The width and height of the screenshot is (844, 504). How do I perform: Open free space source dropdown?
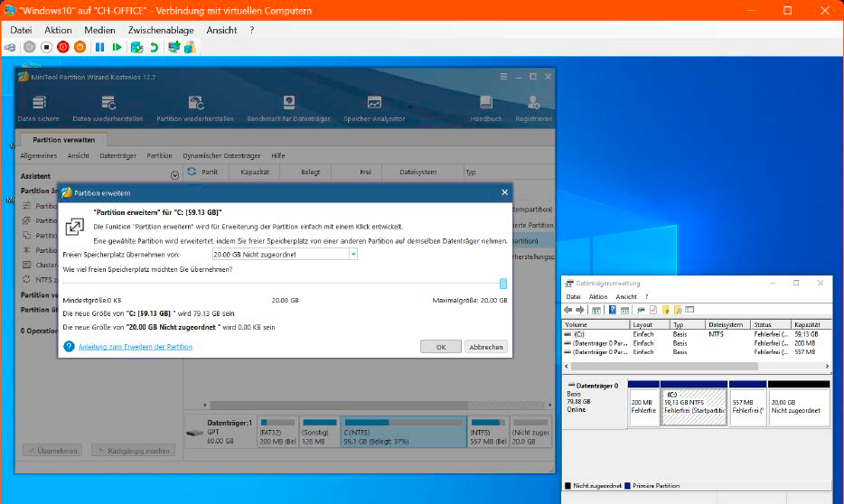[353, 255]
